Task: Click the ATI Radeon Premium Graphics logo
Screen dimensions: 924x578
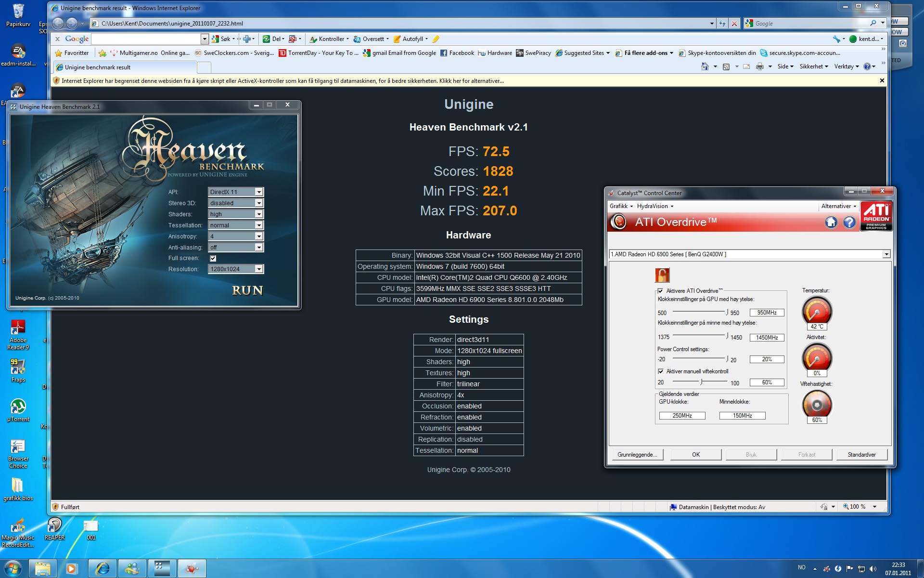Action: [876, 216]
